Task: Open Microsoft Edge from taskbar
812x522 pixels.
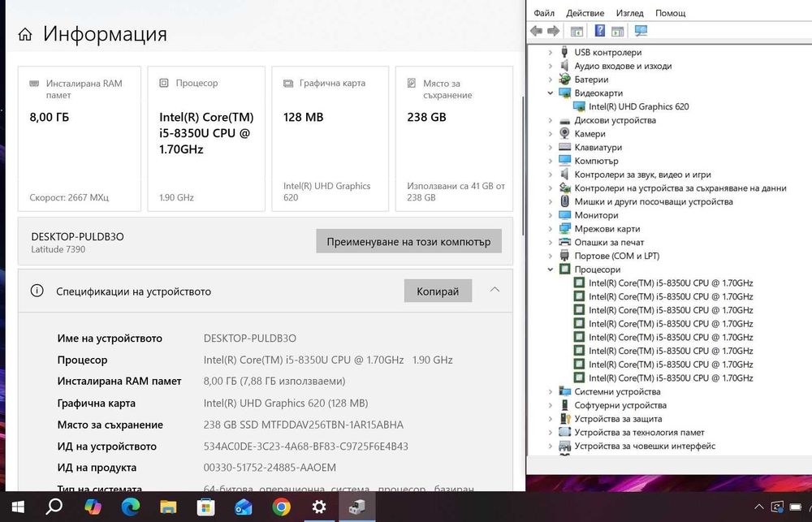Action: point(131,507)
